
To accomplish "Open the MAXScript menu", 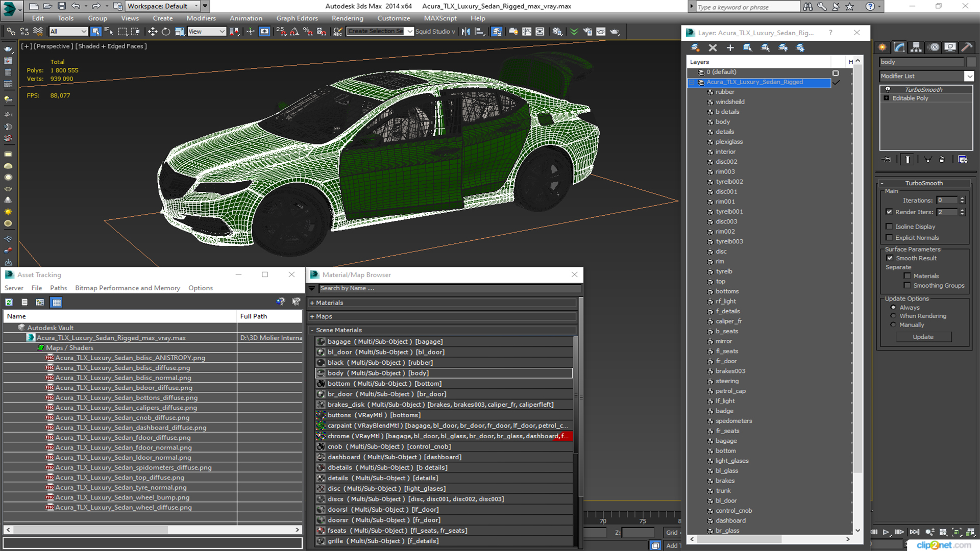I will pos(440,18).
